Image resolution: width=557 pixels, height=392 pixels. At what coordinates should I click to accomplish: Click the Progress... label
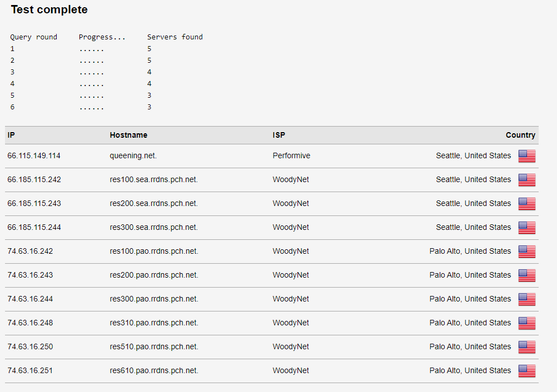tap(102, 37)
